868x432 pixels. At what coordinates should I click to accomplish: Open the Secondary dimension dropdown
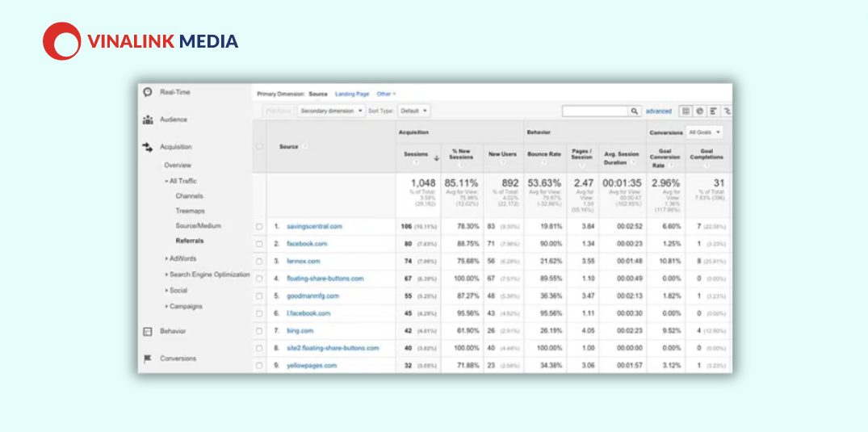pyautogui.click(x=331, y=111)
